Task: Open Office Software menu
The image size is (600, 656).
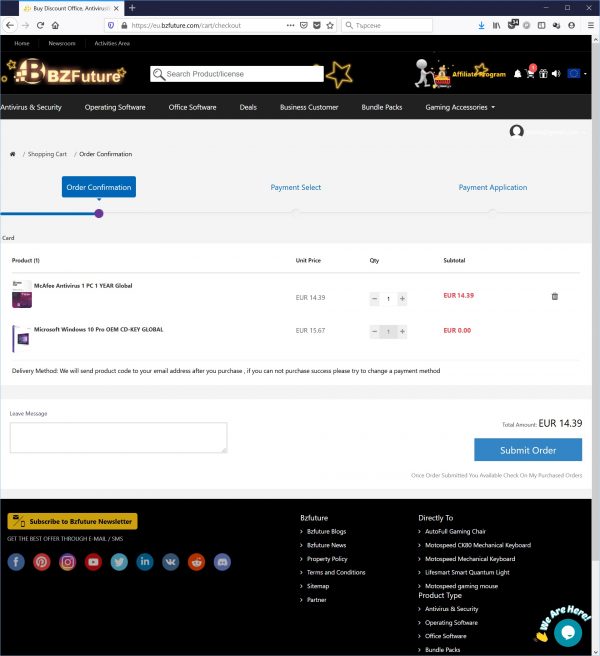Action: point(192,107)
